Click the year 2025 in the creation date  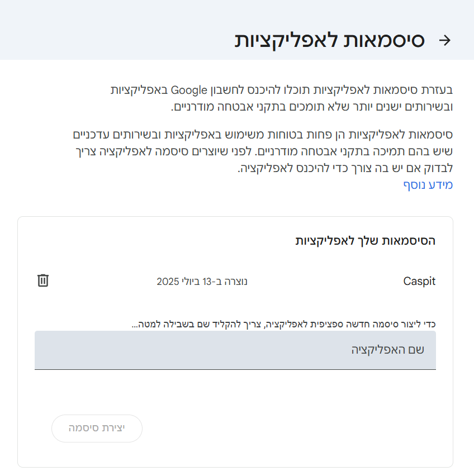coord(167,281)
